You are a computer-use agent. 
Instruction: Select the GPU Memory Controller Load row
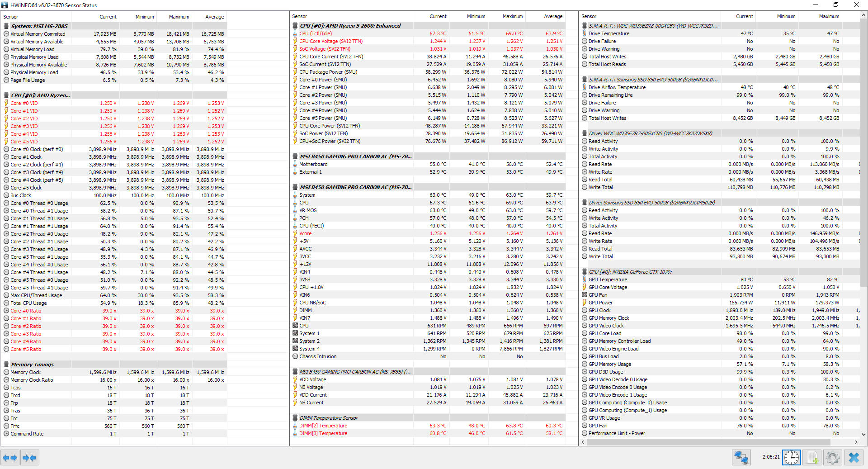tap(720, 341)
